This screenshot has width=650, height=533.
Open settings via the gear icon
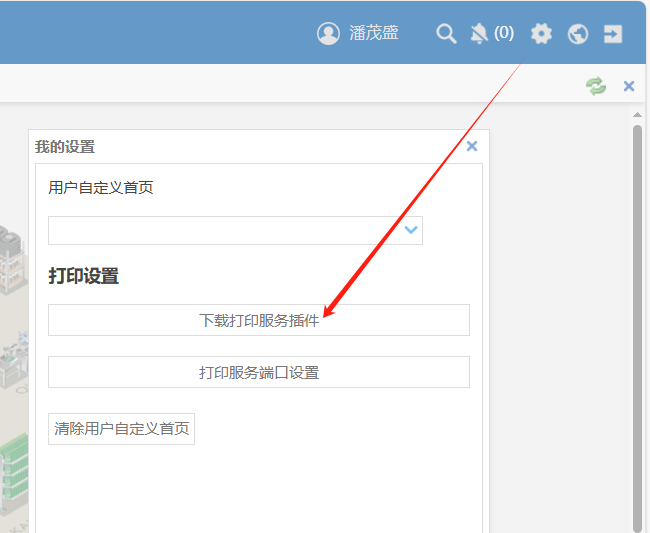click(541, 34)
